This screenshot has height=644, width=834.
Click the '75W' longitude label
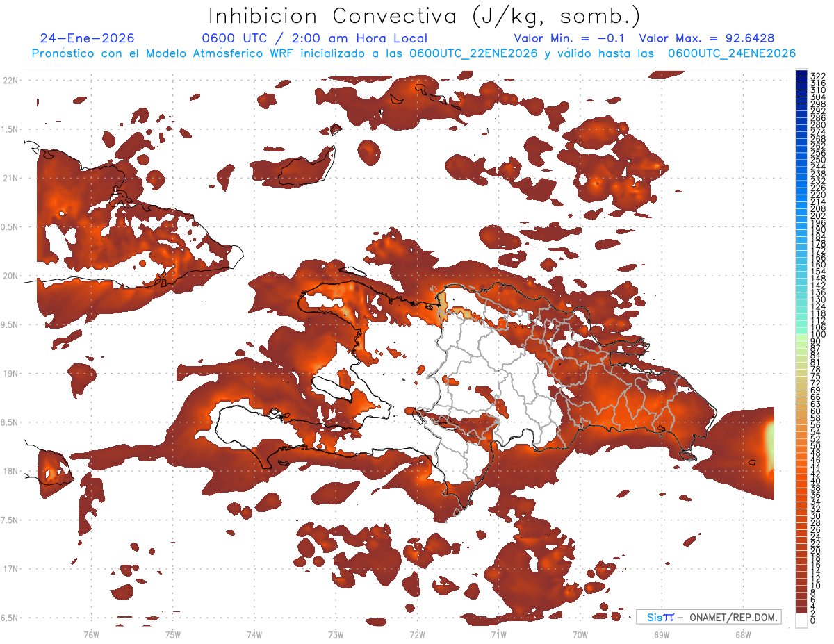click(172, 634)
